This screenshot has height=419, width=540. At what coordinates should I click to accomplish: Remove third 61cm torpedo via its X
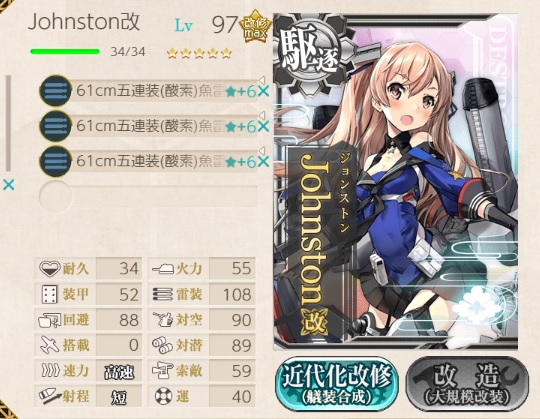click(263, 162)
